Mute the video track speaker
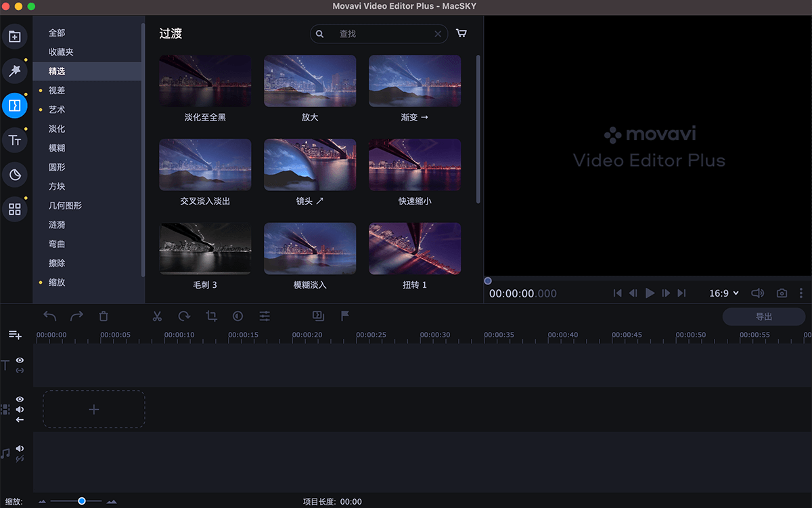 (20, 410)
